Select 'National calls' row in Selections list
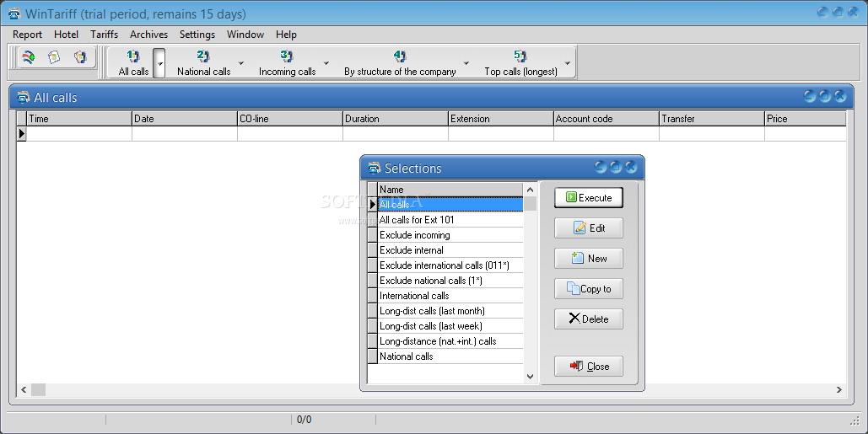The width and height of the screenshot is (868, 434). 450,356
